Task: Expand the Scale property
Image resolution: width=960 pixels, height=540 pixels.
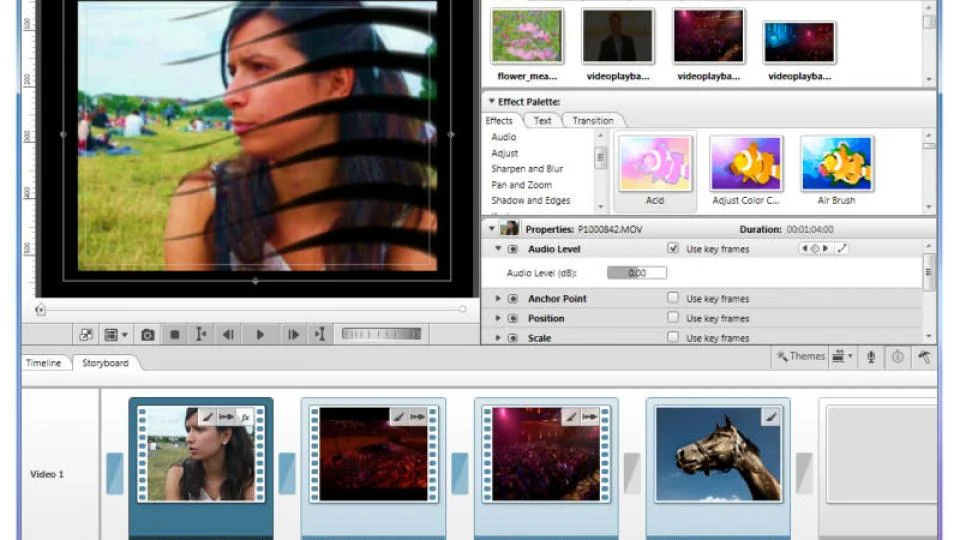Action: click(x=498, y=338)
